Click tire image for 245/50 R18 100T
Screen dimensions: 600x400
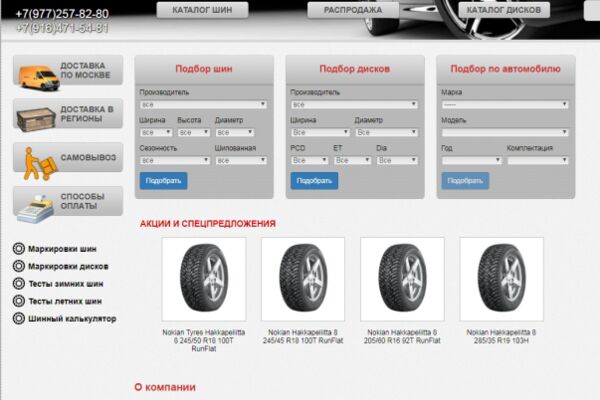coord(204,279)
